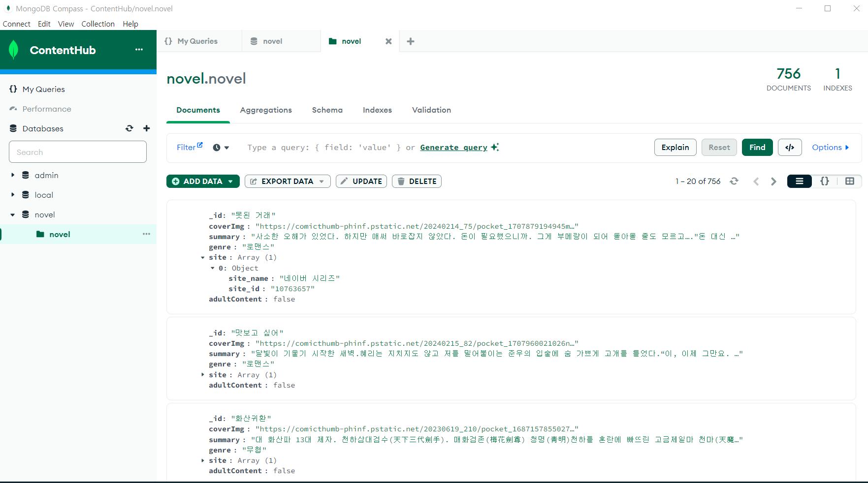Switch to JSON view of documents
This screenshot has width=868, height=483.
click(825, 181)
